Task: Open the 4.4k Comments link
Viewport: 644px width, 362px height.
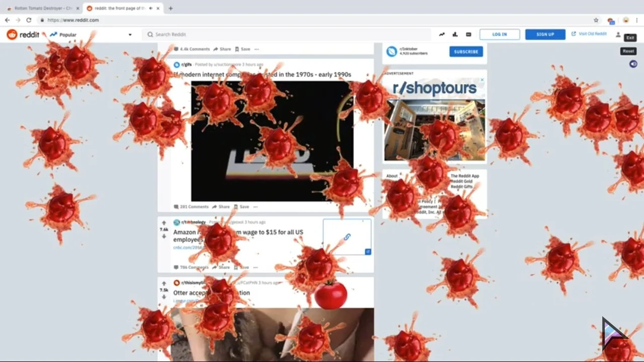Action: [x=192, y=49]
